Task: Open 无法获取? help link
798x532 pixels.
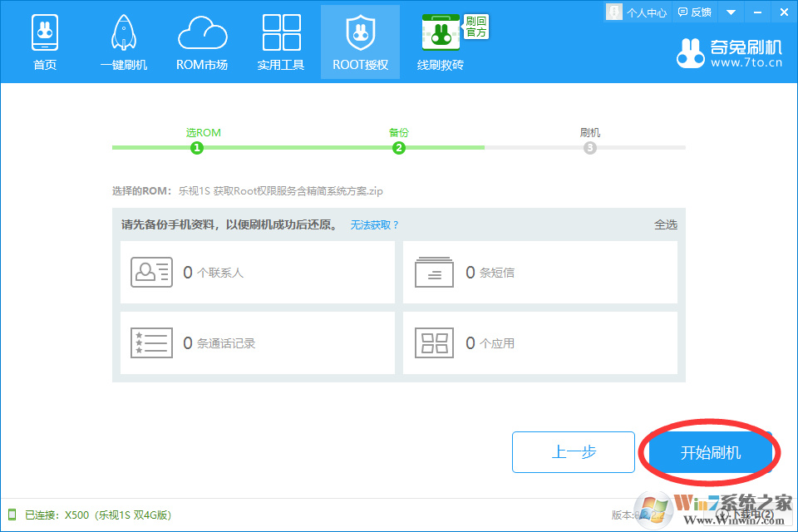Action: click(x=374, y=225)
